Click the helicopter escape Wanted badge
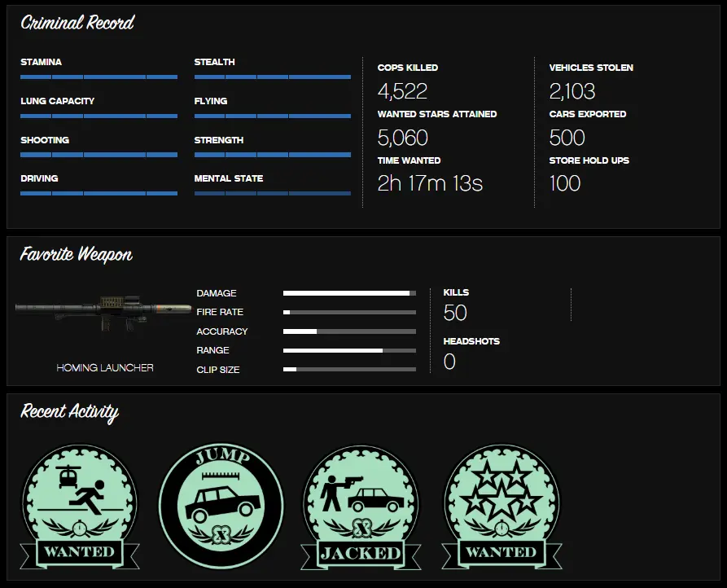The image size is (727, 588). click(80, 507)
